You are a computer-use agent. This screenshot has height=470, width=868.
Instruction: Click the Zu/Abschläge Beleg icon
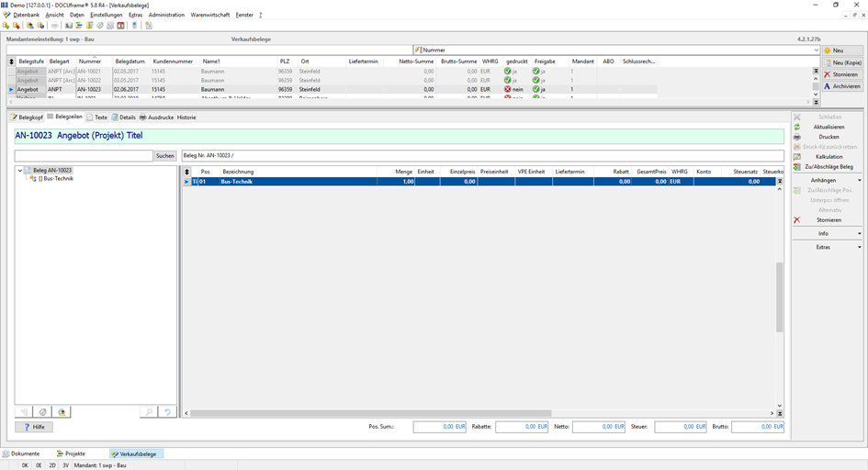[797, 167]
